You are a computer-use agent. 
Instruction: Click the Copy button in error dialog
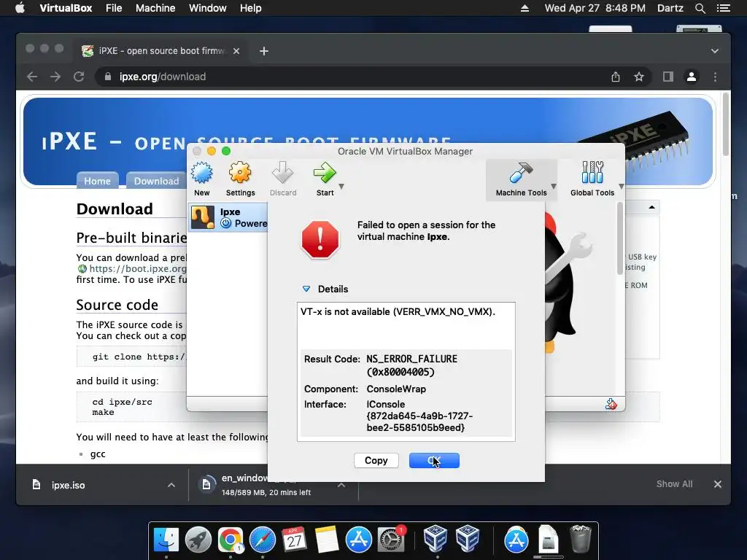pyautogui.click(x=376, y=461)
